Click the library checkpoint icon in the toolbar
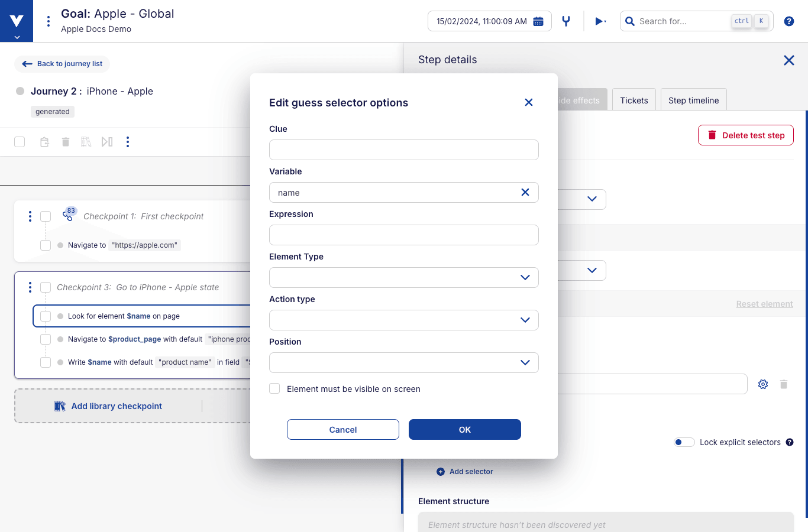The height and width of the screenshot is (532, 808). coord(86,142)
